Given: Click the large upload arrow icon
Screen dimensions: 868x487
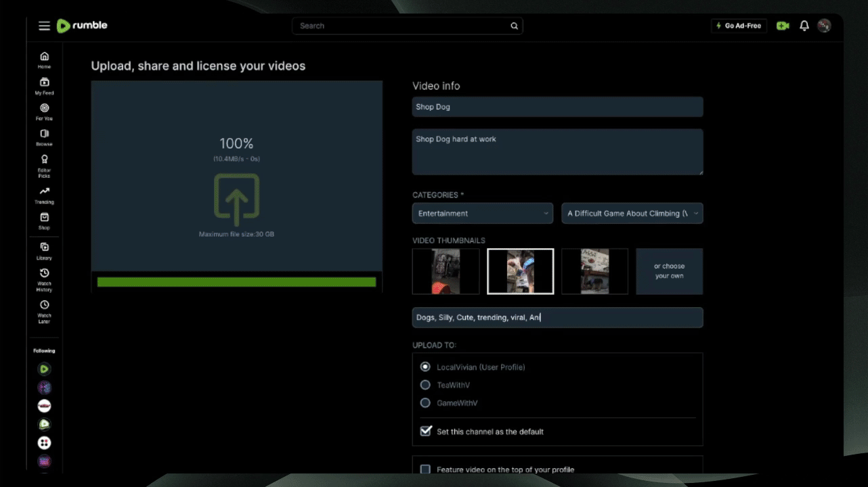Looking at the screenshot, I should click(236, 200).
